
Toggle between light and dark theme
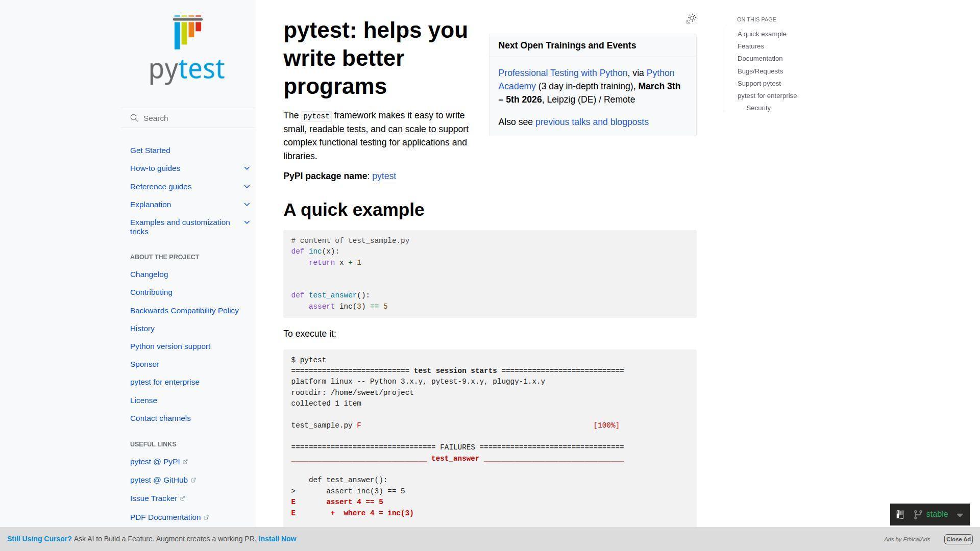(691, 19)
